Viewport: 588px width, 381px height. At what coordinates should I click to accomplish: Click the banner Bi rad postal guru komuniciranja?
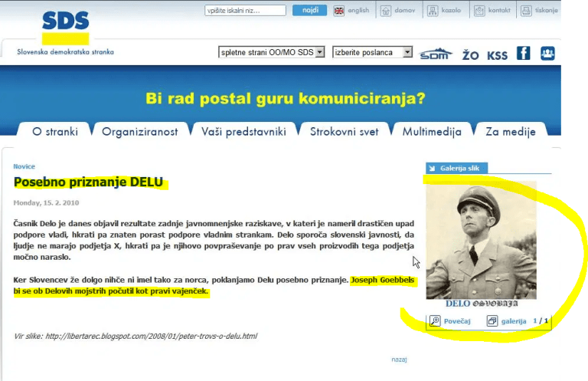tap(286, 99)
